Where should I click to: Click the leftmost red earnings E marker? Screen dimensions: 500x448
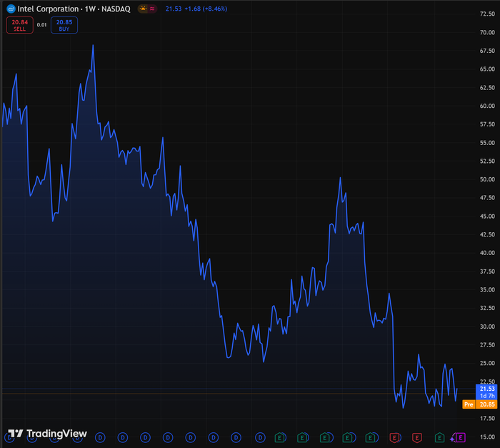click(394, 438)
